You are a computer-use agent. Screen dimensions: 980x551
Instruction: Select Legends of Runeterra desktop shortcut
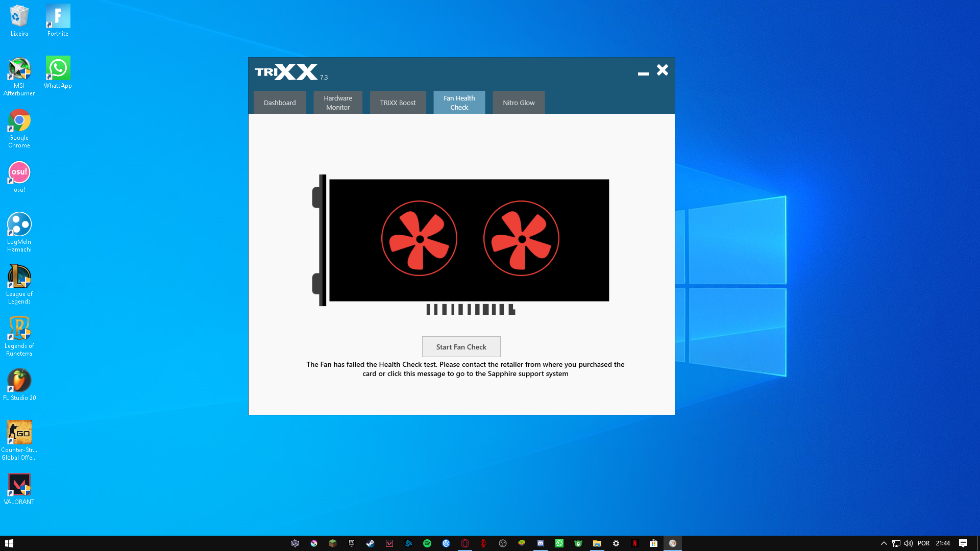(19, 337)
